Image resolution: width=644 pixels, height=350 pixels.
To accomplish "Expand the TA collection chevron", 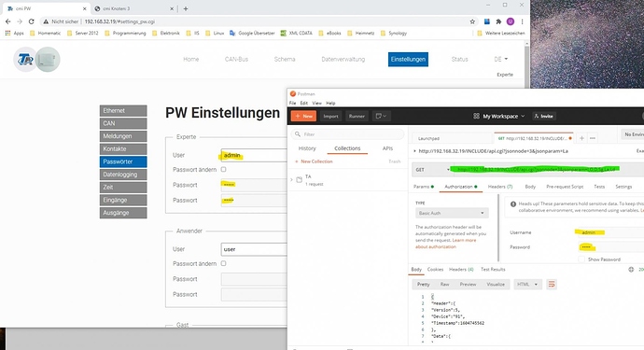I will coord(291,179).
